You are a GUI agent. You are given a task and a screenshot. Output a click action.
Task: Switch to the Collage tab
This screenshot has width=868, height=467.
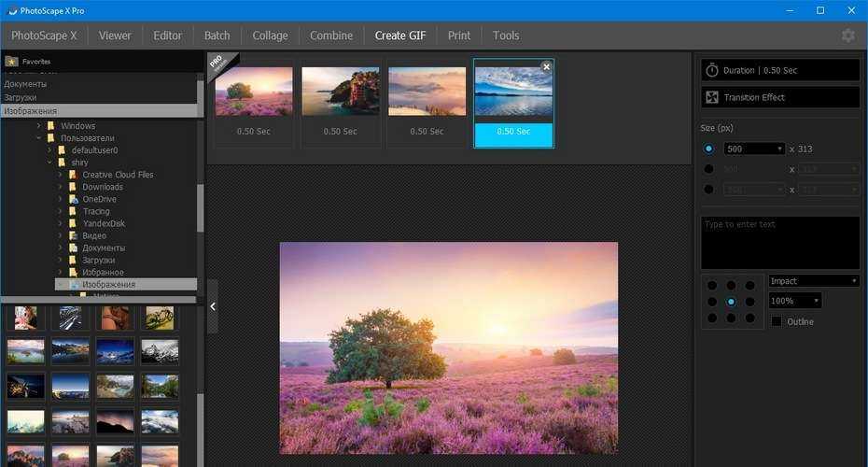click(270, 35)
